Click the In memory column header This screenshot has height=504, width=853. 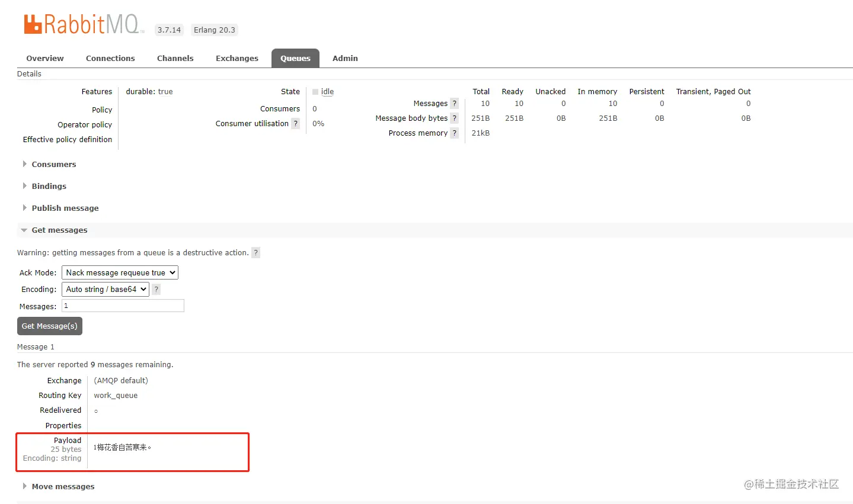click(598, 92)
